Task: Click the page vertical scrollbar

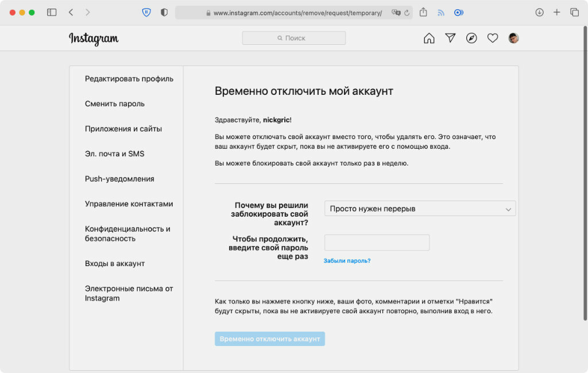Action: click(585, 172)
